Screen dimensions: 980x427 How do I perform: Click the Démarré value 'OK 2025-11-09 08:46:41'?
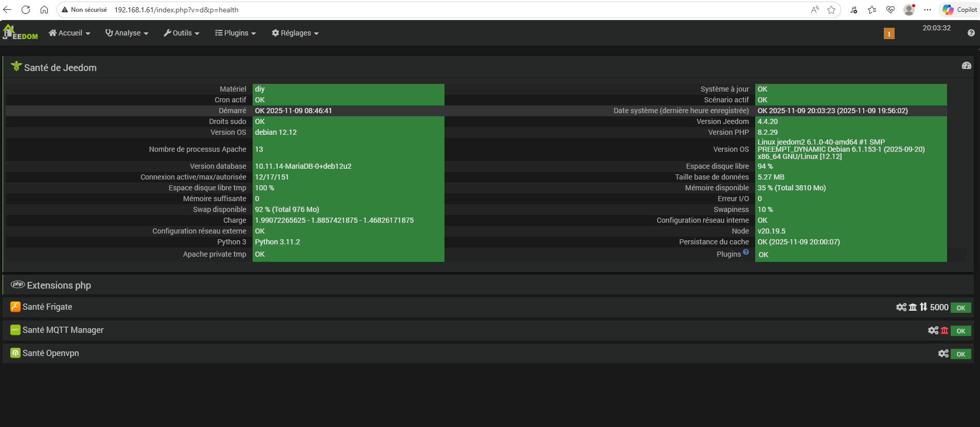tap(293, 111)
